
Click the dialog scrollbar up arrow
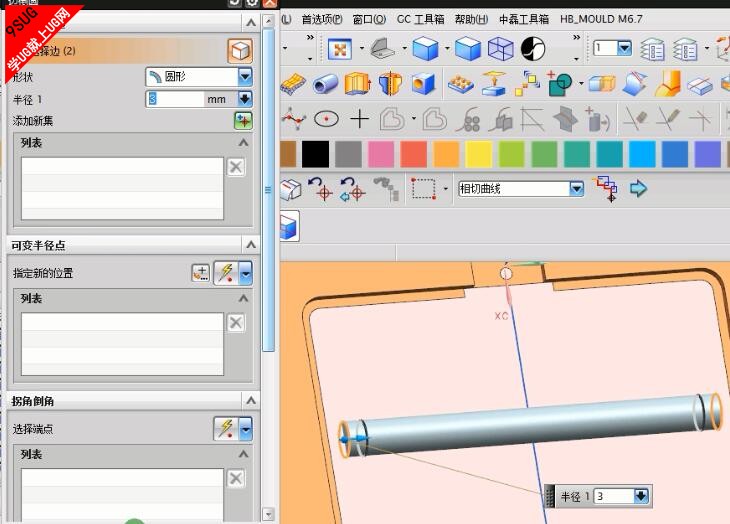click(x=268, y=21)
